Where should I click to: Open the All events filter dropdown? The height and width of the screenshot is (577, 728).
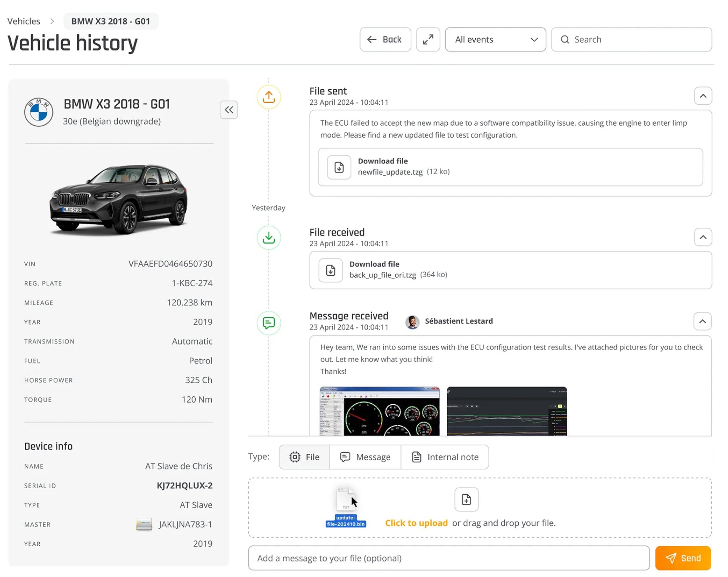[x=495, y=39]
